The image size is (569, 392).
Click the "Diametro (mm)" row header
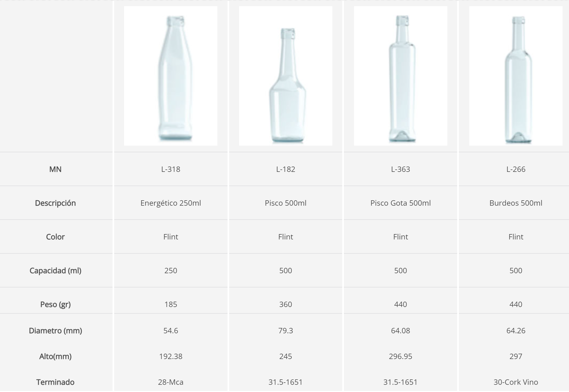pyautogui.click(x=55, y=331)
